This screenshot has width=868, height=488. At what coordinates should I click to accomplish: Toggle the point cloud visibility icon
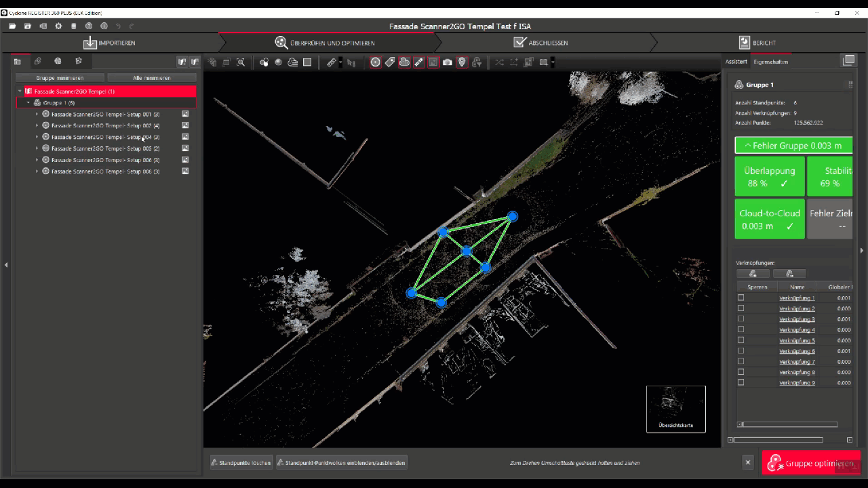(404, 62)
